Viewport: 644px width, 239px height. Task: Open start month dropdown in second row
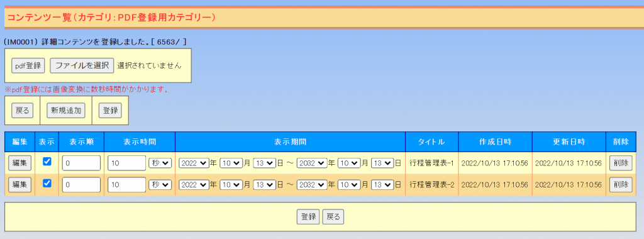231,185
